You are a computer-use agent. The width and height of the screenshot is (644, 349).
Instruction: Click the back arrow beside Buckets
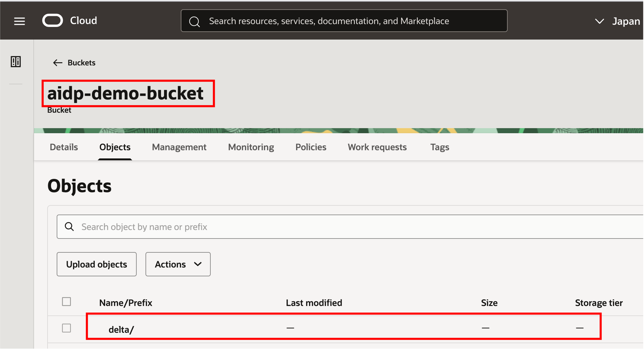pyautogui.click(x=58, y=63)
